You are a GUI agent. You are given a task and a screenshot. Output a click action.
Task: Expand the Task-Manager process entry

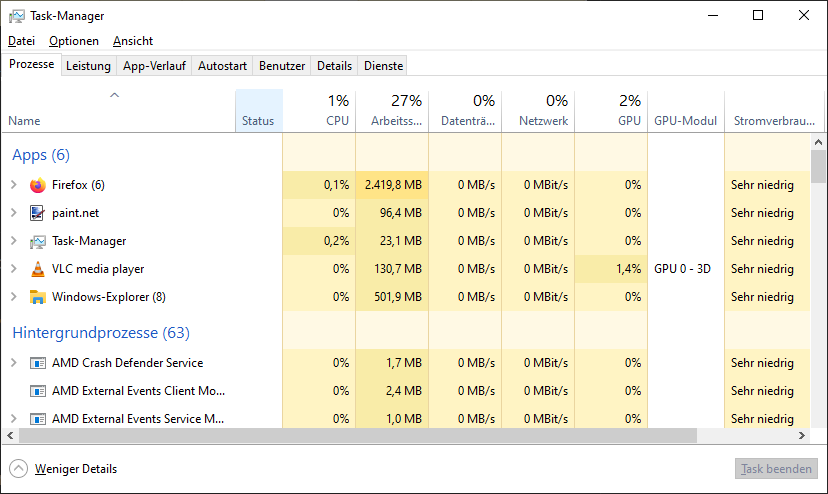[14, 241]
